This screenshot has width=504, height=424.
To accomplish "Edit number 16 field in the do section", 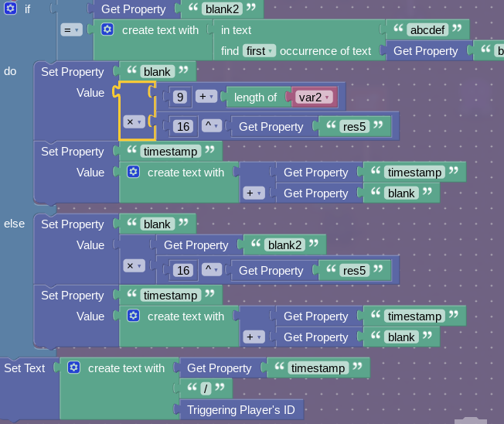I will pyautogui.click(x=183, y=127).
